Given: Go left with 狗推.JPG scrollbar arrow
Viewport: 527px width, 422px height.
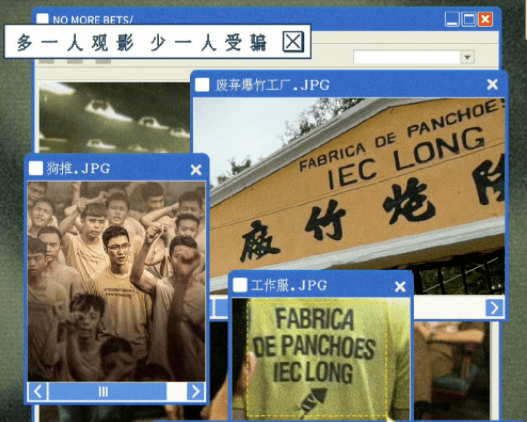Looking at the screenshot, I should point(38,391).
